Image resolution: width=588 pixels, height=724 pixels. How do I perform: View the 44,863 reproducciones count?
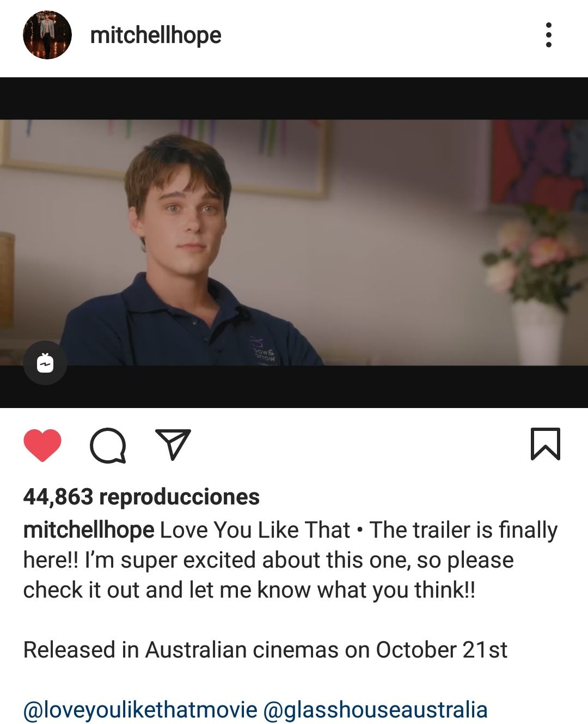pyautogui.click(x=142, y=497)
